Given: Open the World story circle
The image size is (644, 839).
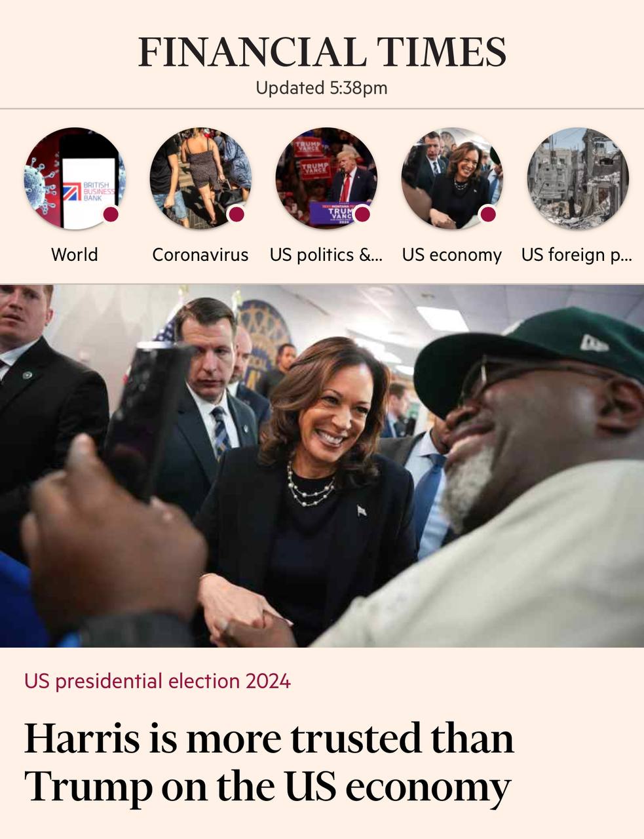Looking at the screenshot, I should click(x=75, y=178).
